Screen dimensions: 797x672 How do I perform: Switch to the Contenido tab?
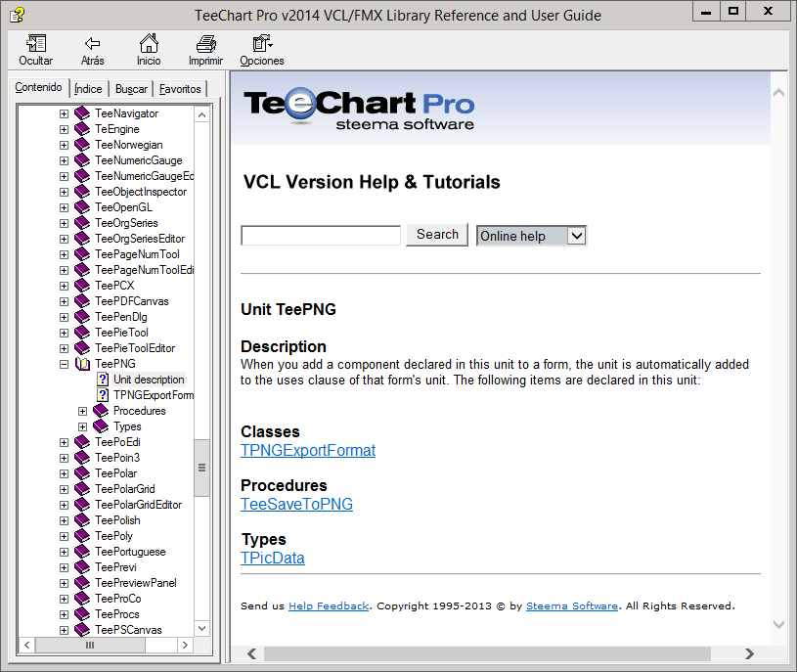click(39, 87)
